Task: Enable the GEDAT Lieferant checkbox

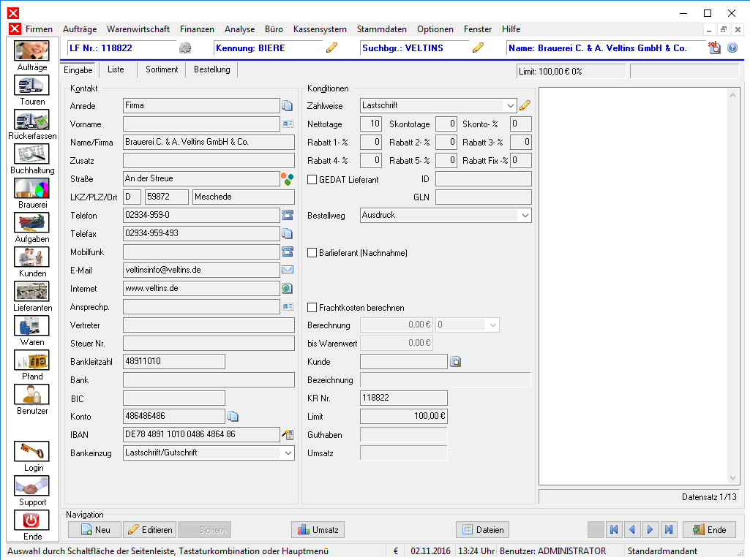Action: (x=312, y=180)
